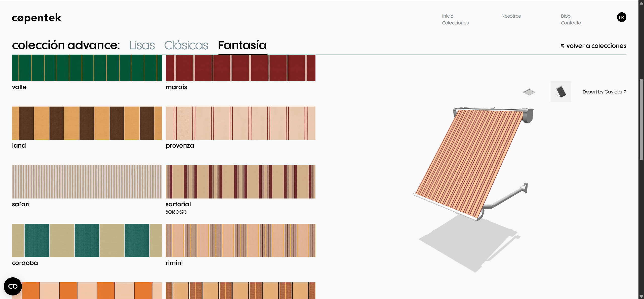
Task: Expand the Colecciones menu entry
Action: (x=455, y=23)
